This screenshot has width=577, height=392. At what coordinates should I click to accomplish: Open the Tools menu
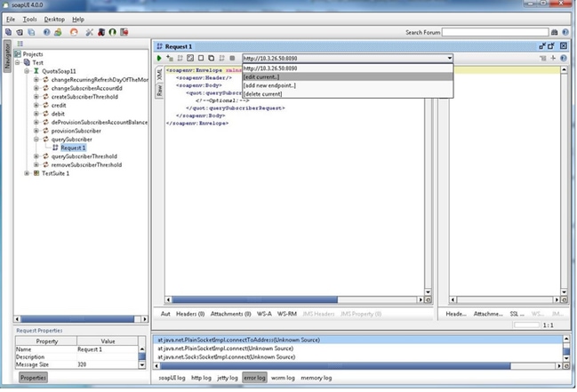point(30,20)
